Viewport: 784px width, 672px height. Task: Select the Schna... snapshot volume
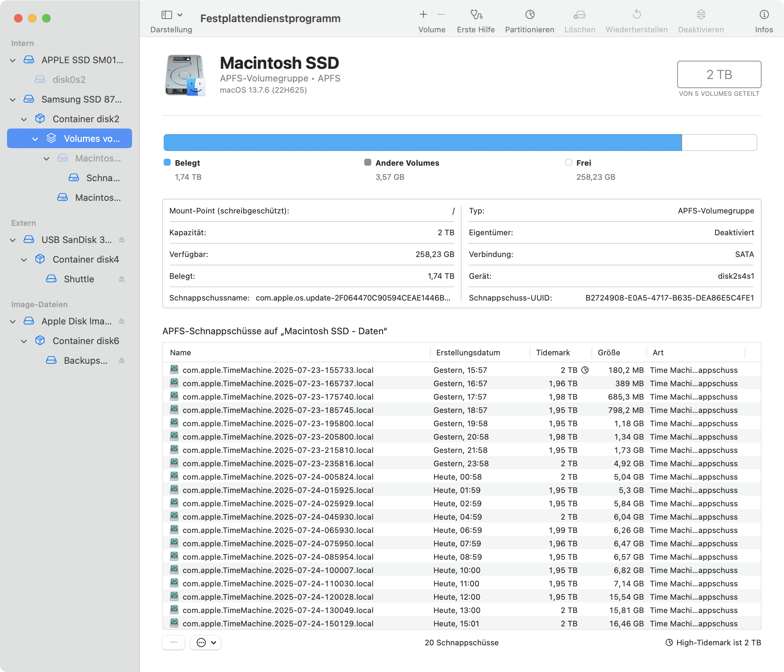[x=69, y=178]
